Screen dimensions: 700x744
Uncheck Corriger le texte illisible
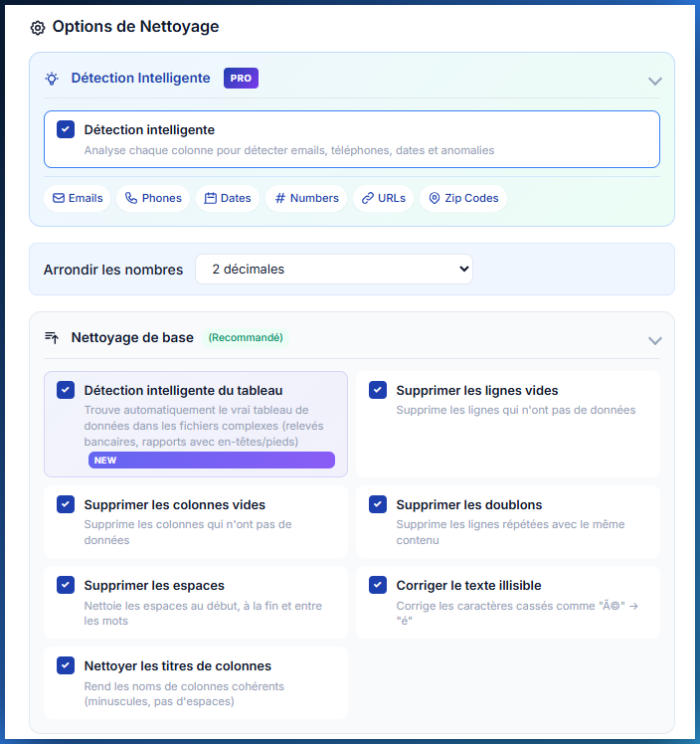click(378, 585)
